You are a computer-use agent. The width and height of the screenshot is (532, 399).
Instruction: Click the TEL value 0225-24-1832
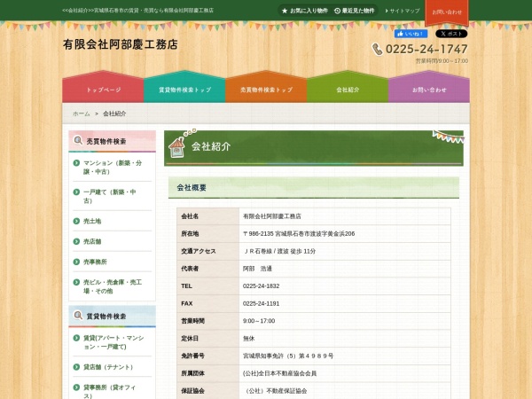261,286
